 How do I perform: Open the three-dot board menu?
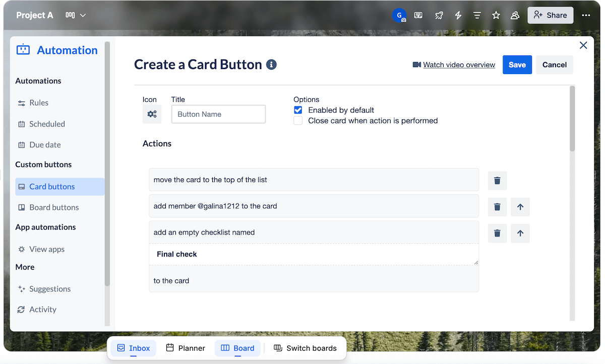(x=586, y=15)
